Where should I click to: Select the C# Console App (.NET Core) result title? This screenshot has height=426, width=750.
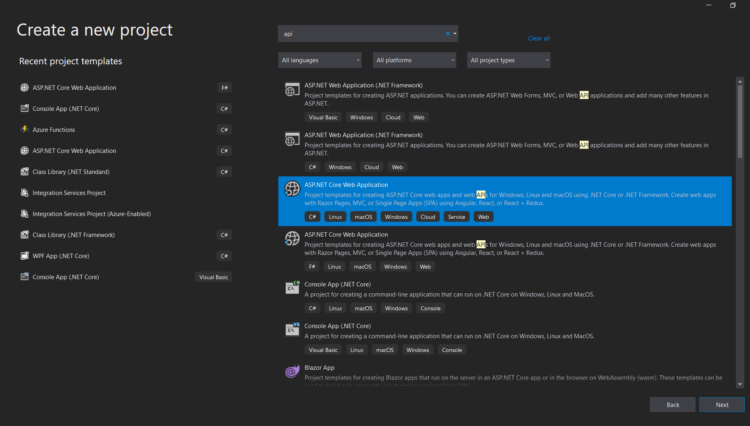[337, 284]
